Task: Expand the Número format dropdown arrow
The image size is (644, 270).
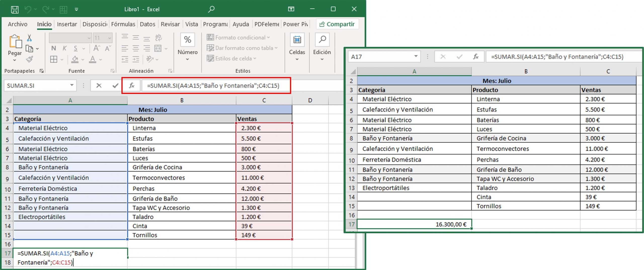Action: pyautogui.click(x=187, y=59)
